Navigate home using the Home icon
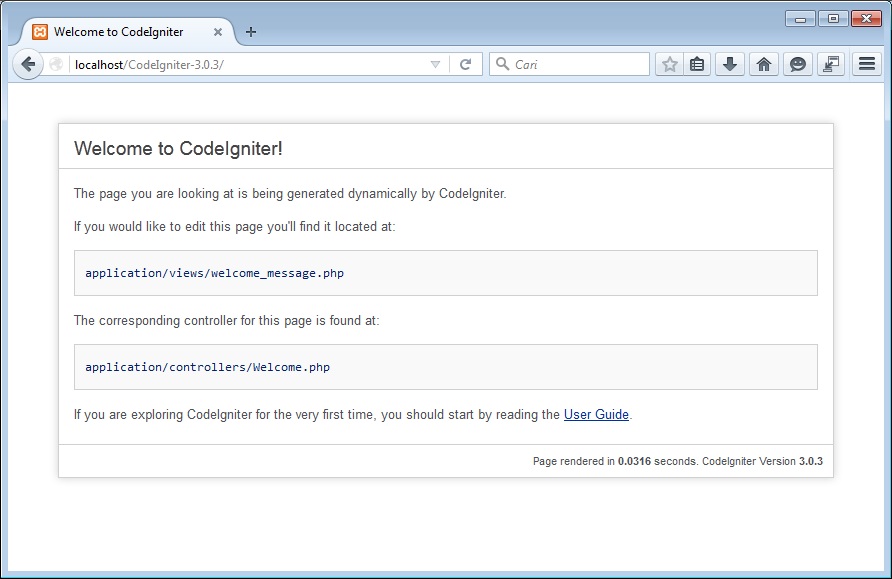Viewport: 892px width, 579px height. click(x=763, y=64)
